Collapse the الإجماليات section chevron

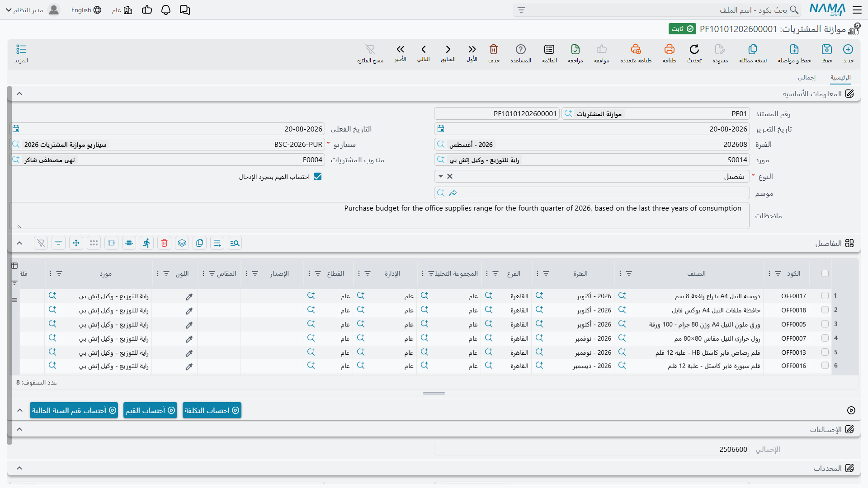[19, 429]
